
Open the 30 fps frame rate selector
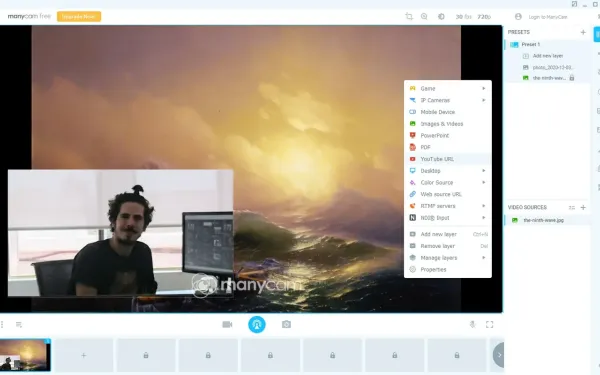(463, 17)
